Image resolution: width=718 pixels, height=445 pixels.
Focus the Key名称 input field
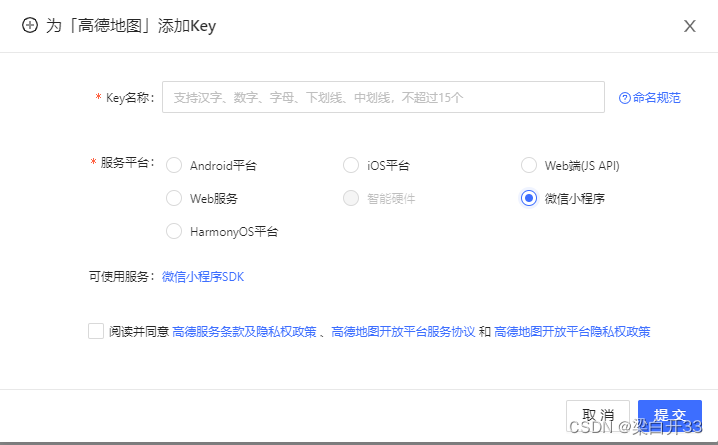(x=383, y=97)
